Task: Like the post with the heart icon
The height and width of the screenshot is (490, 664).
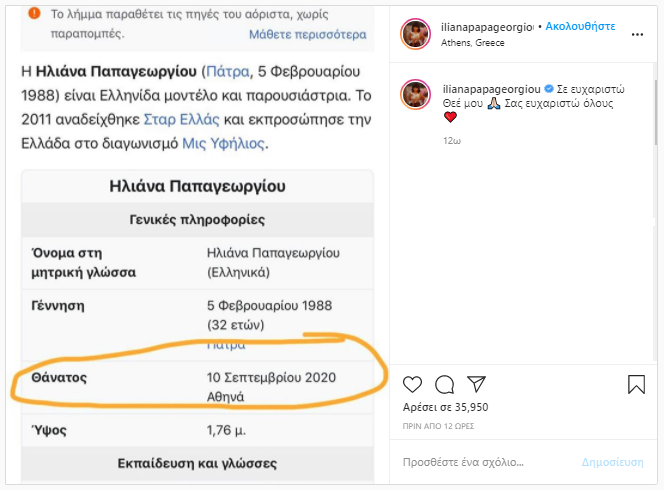Action: point(412,385)
